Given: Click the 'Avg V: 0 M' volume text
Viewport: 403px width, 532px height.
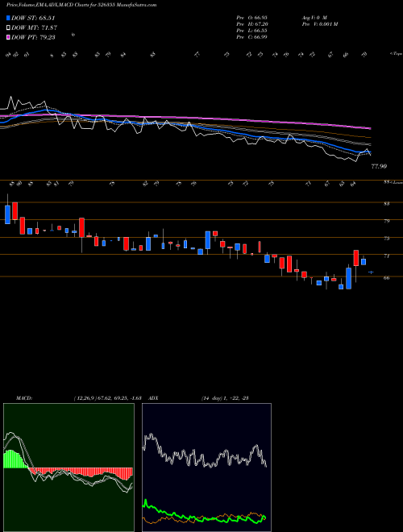Looking at the screenshot, I should [314, 17].
